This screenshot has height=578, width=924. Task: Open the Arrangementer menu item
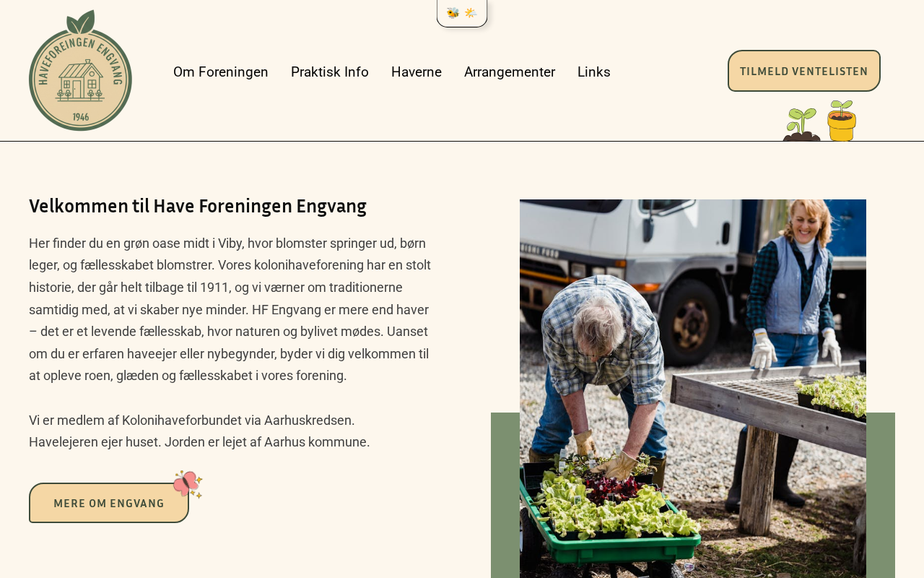click(510, 72)
